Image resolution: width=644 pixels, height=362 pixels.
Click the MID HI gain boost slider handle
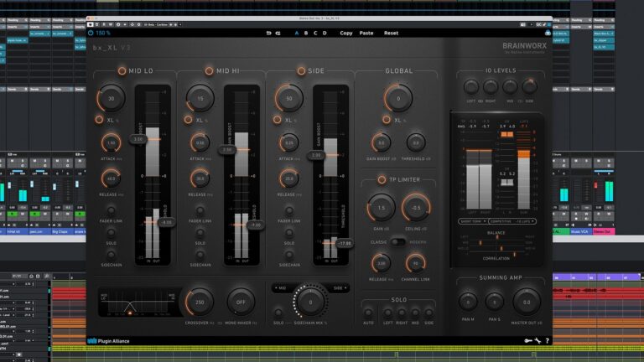(227, 150)
